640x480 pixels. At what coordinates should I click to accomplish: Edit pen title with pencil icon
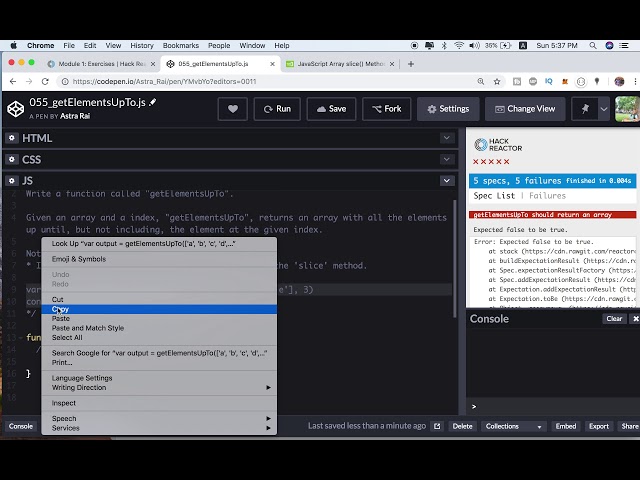point(153,102)
